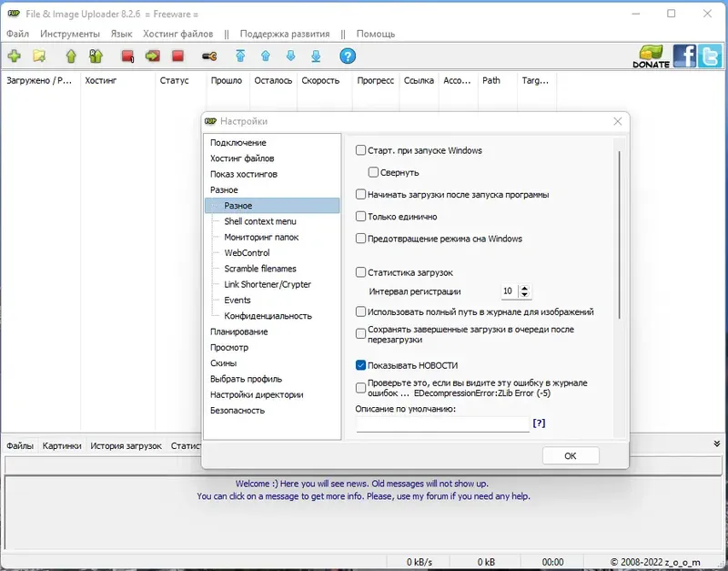Click the plain red stop square icon
This screenshot has width=728, height=571.
(177, 56)
